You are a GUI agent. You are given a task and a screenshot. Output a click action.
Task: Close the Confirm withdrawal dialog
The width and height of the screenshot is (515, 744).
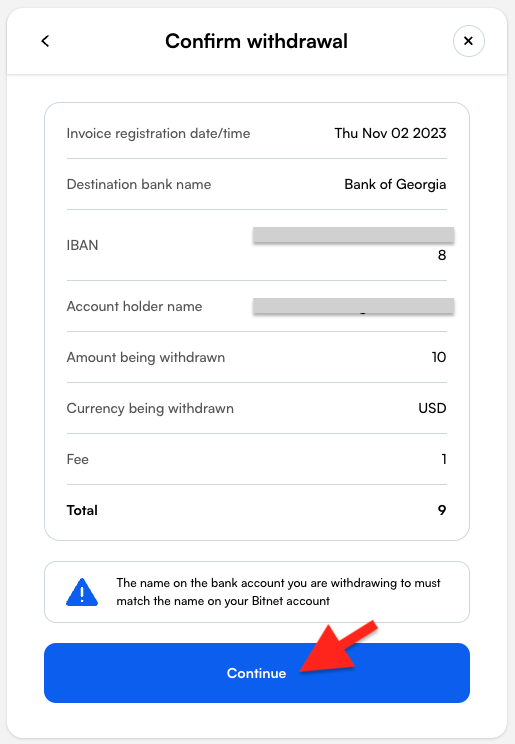point(468,41)
